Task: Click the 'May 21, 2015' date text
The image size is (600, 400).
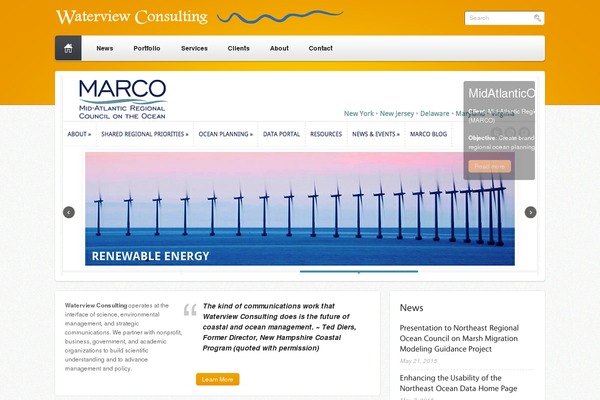Action: [x=418, y=361]
